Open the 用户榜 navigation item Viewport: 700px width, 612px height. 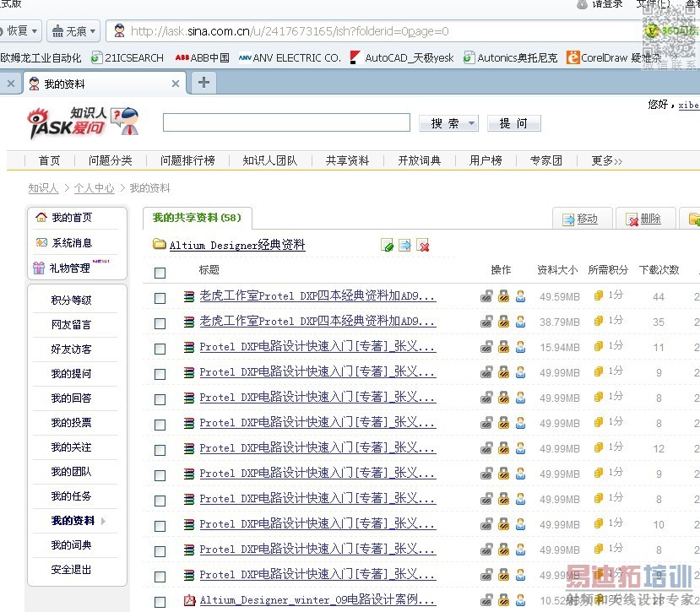[x=486, y=160]
